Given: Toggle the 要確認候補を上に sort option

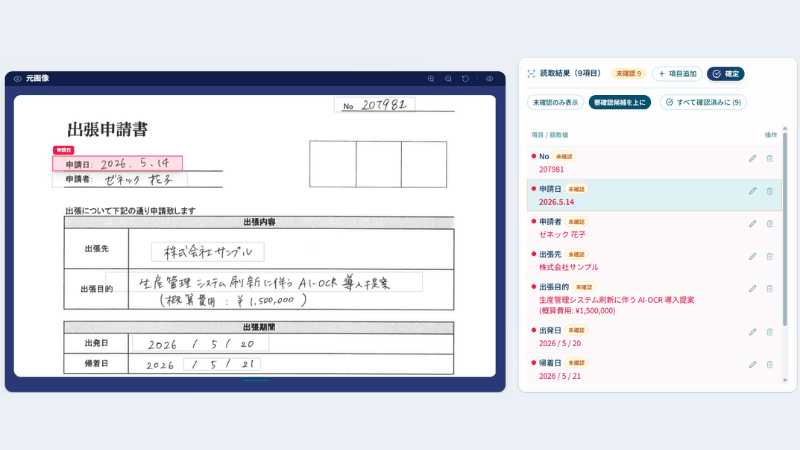Looking at the screenshot, I should [619, 103].
